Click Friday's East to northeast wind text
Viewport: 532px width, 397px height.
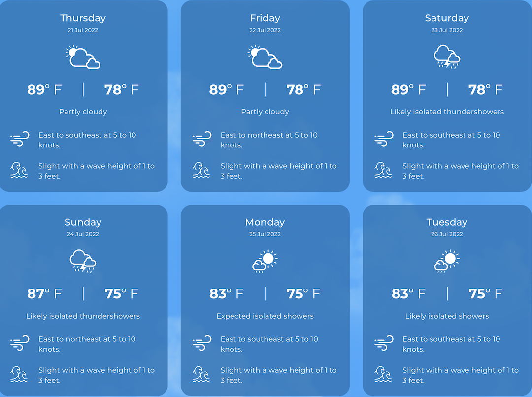pyautogui.click(x=269, y=140)
